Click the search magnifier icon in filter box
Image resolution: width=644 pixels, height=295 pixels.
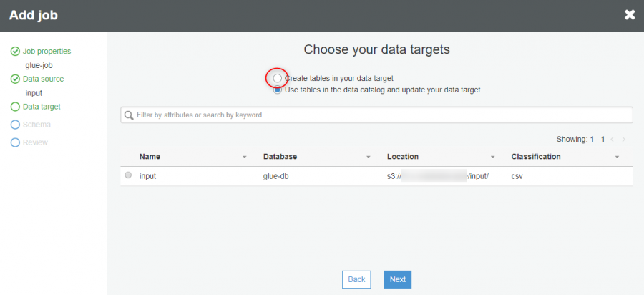129,115
